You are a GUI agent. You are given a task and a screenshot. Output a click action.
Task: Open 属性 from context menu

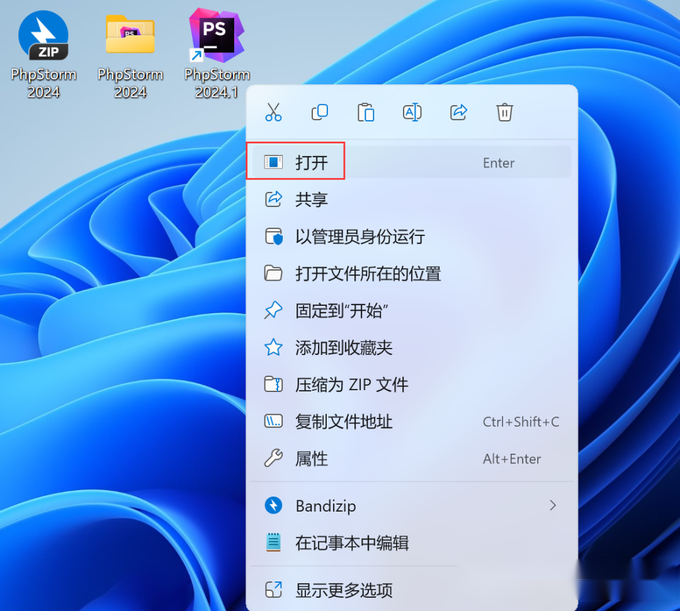tap(411, 458)
